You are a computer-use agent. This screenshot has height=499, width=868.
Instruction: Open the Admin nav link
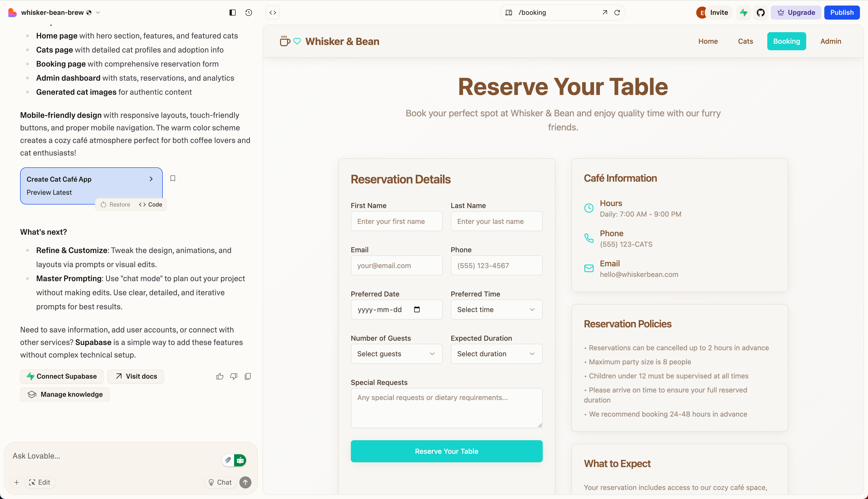coord(831,41)
